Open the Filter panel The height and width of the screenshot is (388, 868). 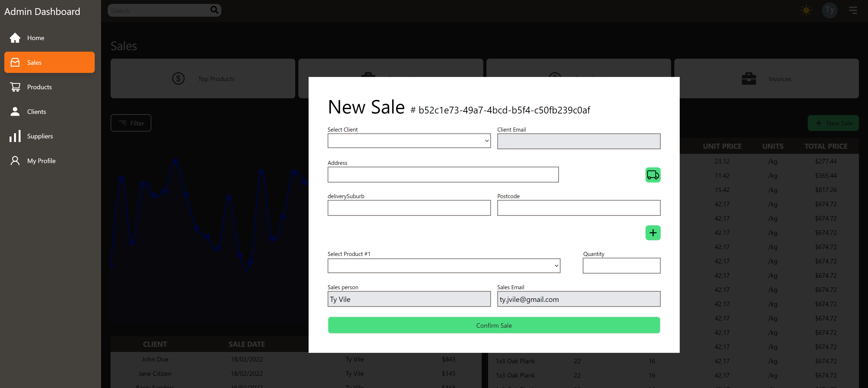pos(131,123)
